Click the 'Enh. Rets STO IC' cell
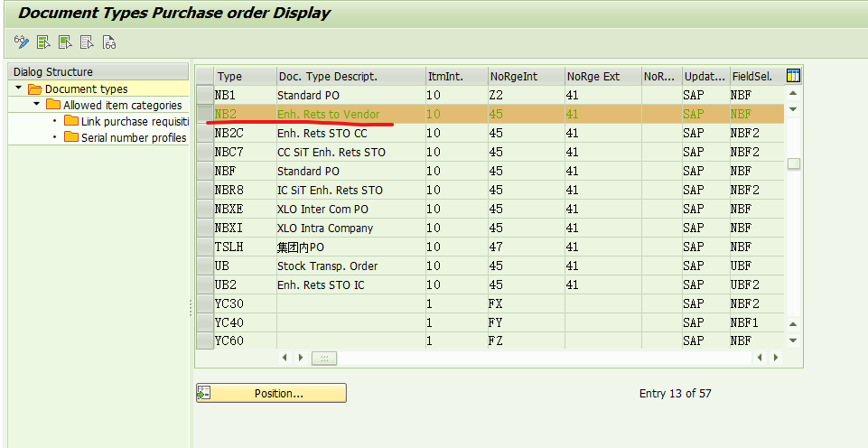 click(x=351, y=285)
